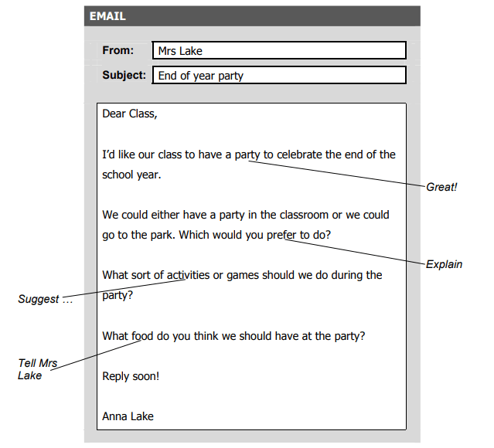The image size is (494, 448).
Task: Click the line starting "We could either have"
Action: tap(245, 215)
